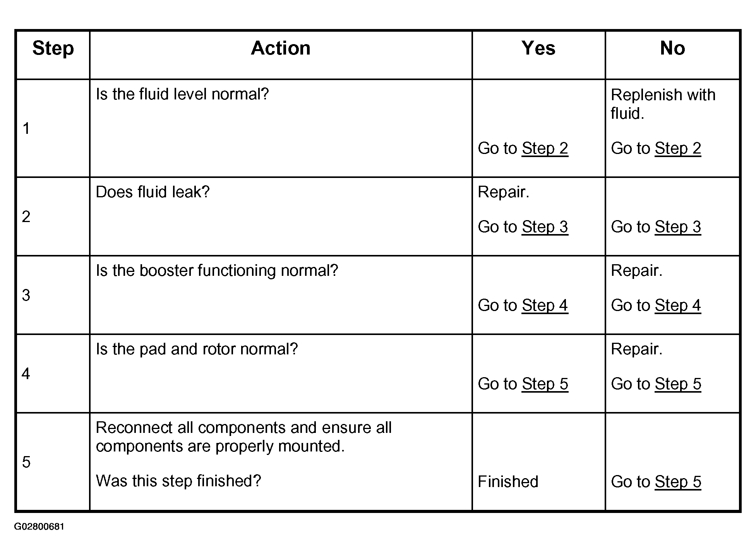
Task: Select 'Is the booster functioning normal?' text
Action: click(217, 271)
